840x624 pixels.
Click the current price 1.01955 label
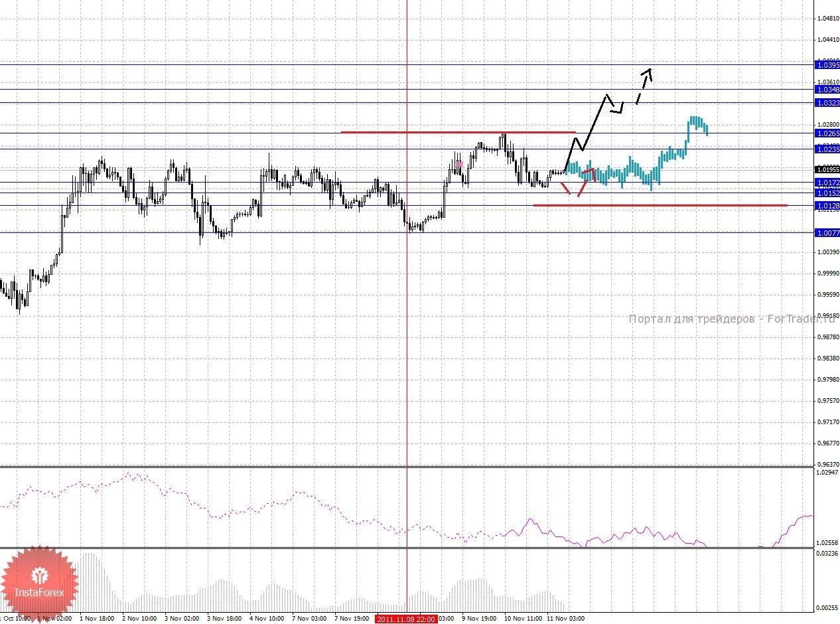827,170
